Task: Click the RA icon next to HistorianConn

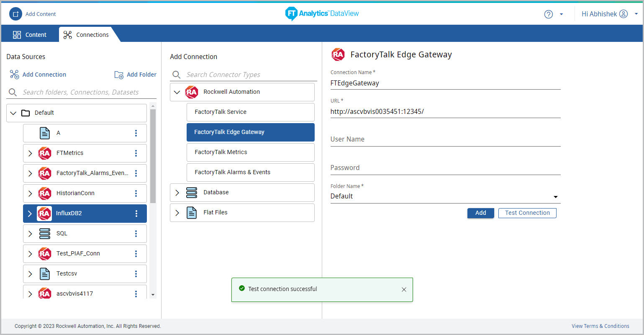Action: point(45,193)
